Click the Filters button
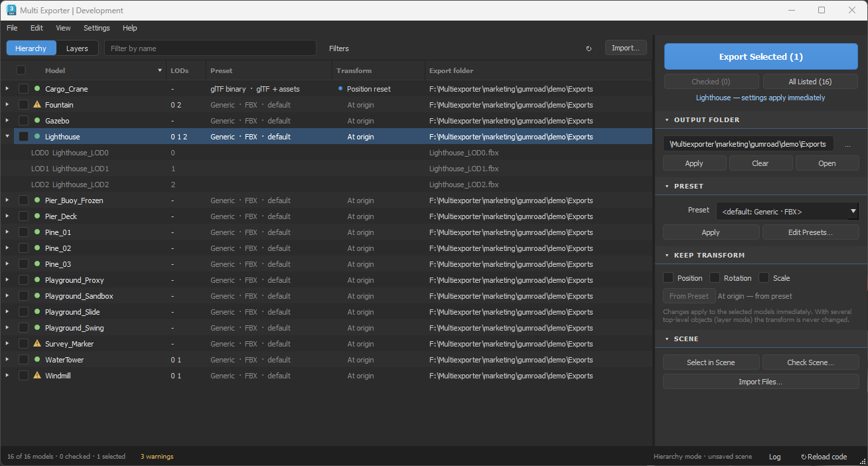Viewport: 868px width, 466px height. click(339, 48)
